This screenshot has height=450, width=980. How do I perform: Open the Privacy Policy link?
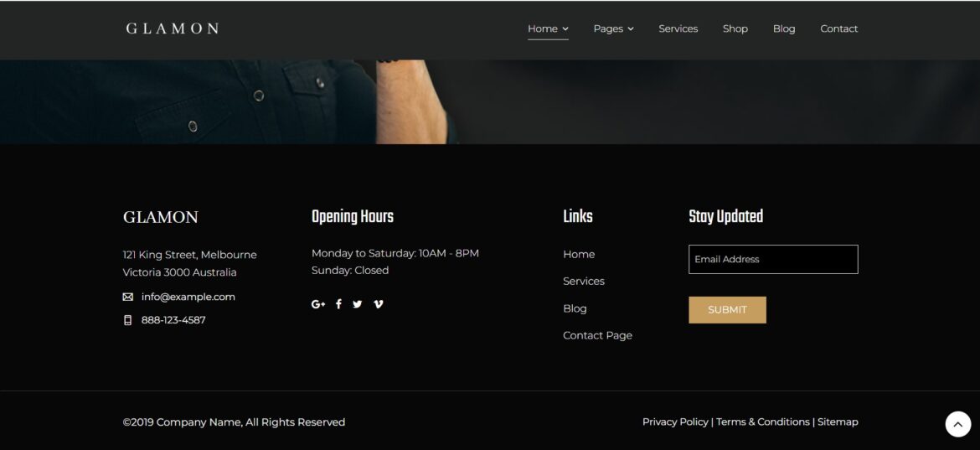(x=675, y=422)
